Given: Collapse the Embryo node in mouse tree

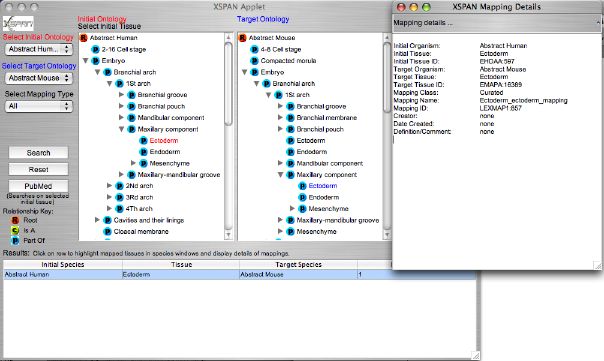Looking at the screenshot, I should [x=245, y=72].
